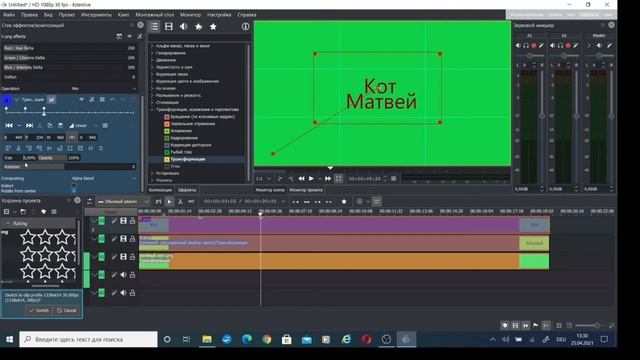Screen dimensions: 640x360
Task: Show main effects list view icon
Action: (x=154, y=27)
